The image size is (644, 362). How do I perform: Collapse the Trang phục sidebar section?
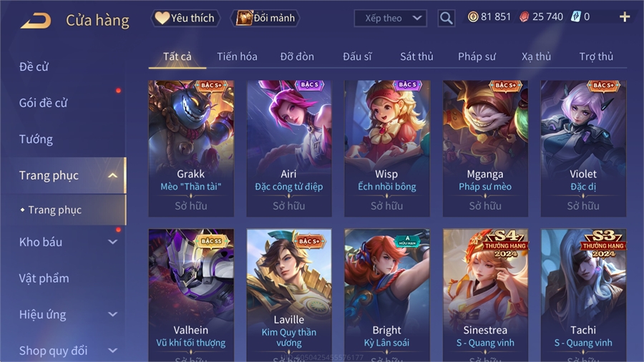click(112, 176)
